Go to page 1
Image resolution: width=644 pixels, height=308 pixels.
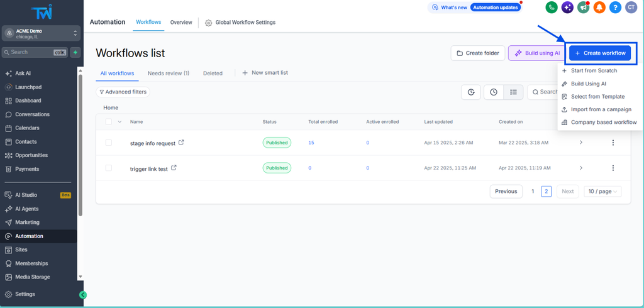point(533,191)
